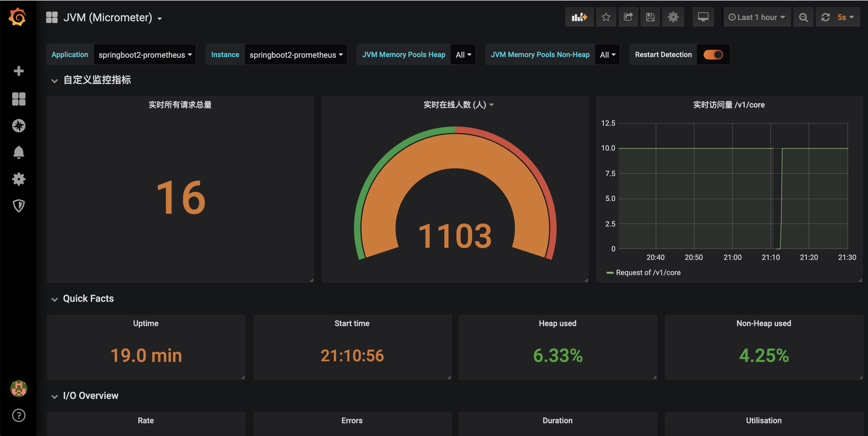Image resolution: width=868 pixels, height=436 pixels.
Task: Open the Non-Heap used panel title menu
Action: [x=764, y=323]
